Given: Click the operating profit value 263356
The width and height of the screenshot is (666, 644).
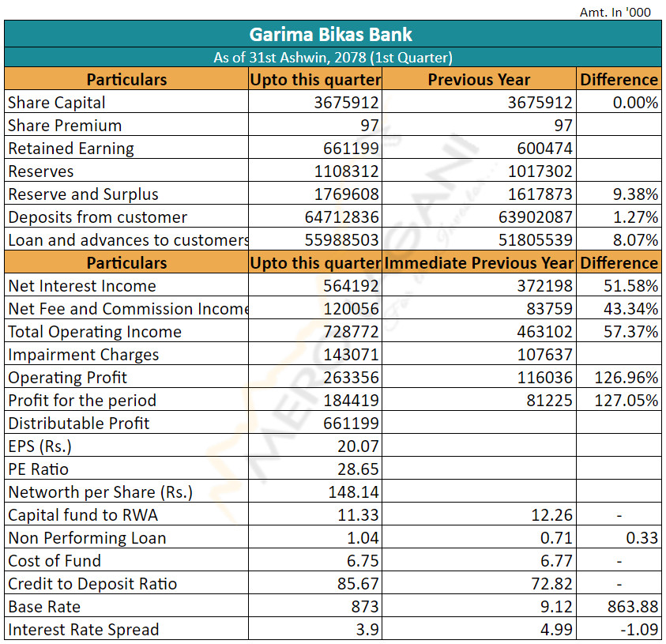Looking at the screenshot, I should click(x=351, y=378).
